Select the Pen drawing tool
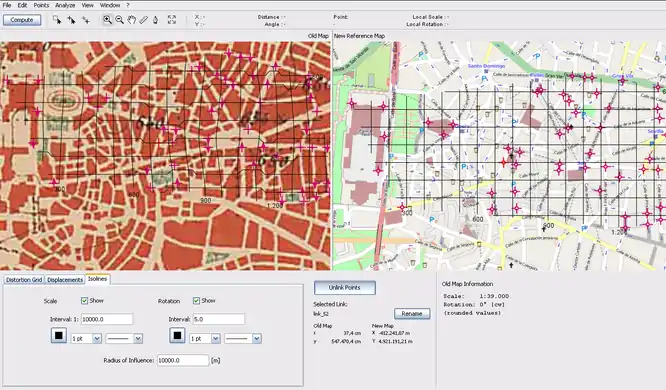This screenshot has width=666, height=390. pos(155,20)
